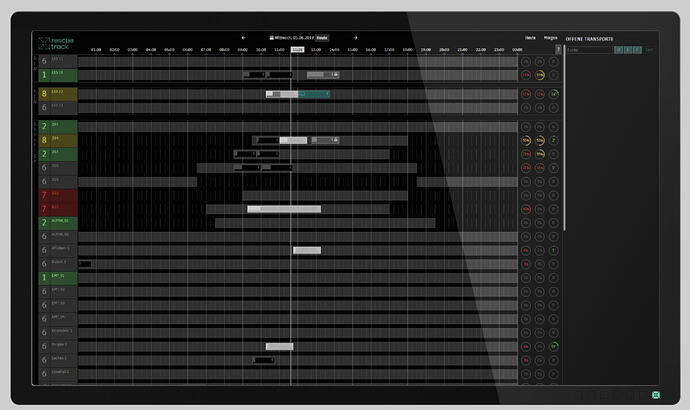The image size is (690, 410).
Task: Go to the previous day with the left arrow
Action: pyautogui.click(x=243, y=38)
